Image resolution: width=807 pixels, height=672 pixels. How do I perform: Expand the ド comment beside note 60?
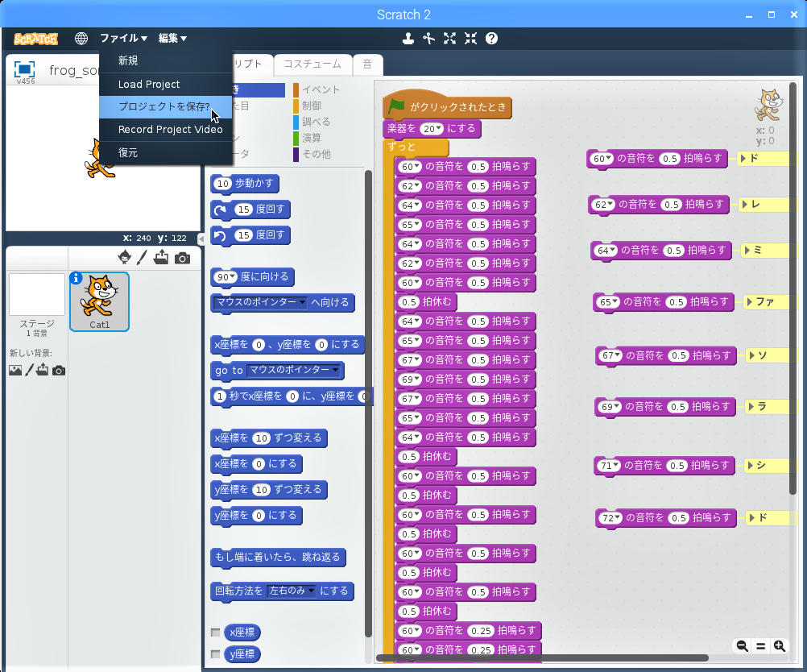[743, 159]
